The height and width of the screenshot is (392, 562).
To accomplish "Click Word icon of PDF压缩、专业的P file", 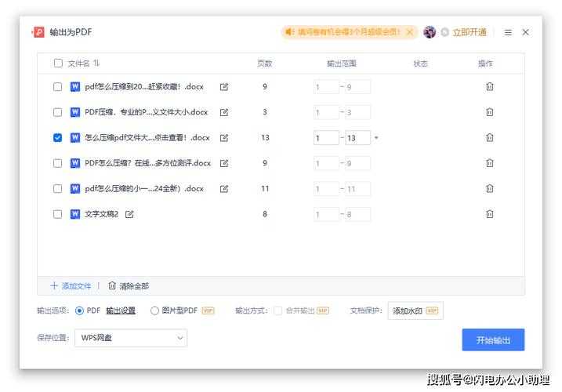I will pyautogui.click(x=75, y=112).
